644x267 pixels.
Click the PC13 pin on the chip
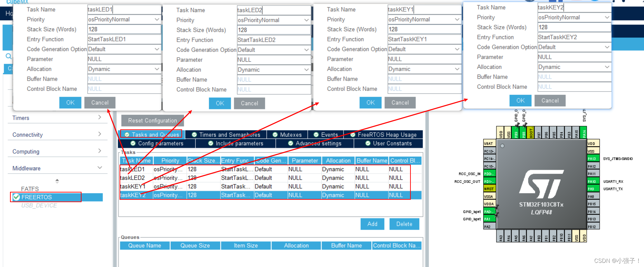pos(489,151)
